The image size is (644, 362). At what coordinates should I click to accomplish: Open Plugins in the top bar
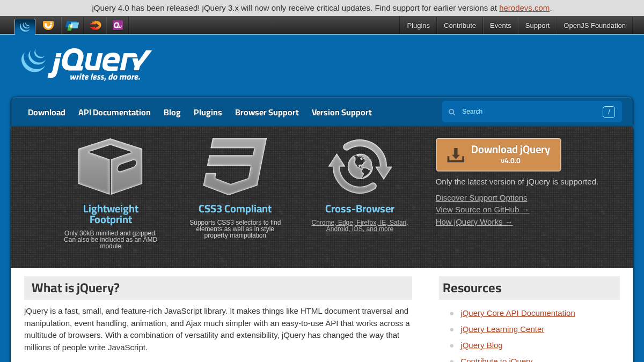click(418, 25)
